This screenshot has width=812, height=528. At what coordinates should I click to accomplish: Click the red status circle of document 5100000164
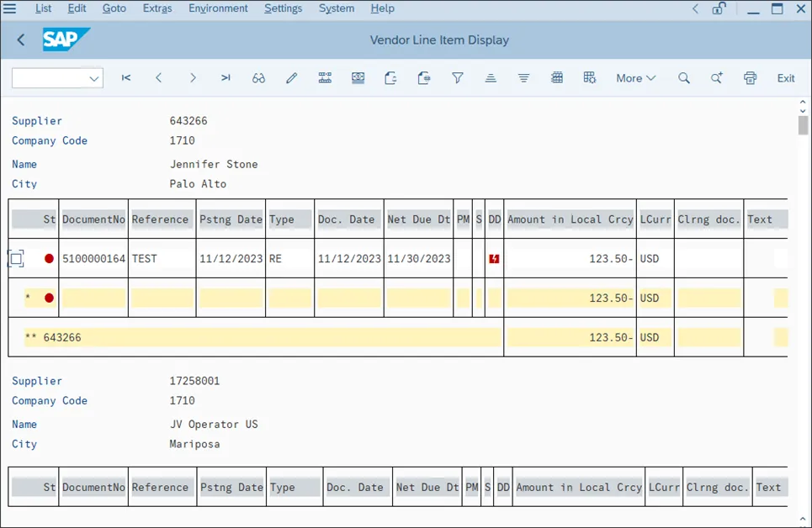(49, 258)
